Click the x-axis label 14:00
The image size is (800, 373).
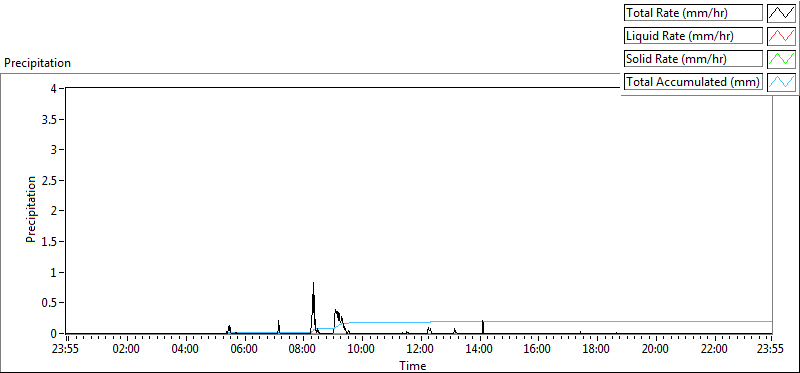[479, 349]
